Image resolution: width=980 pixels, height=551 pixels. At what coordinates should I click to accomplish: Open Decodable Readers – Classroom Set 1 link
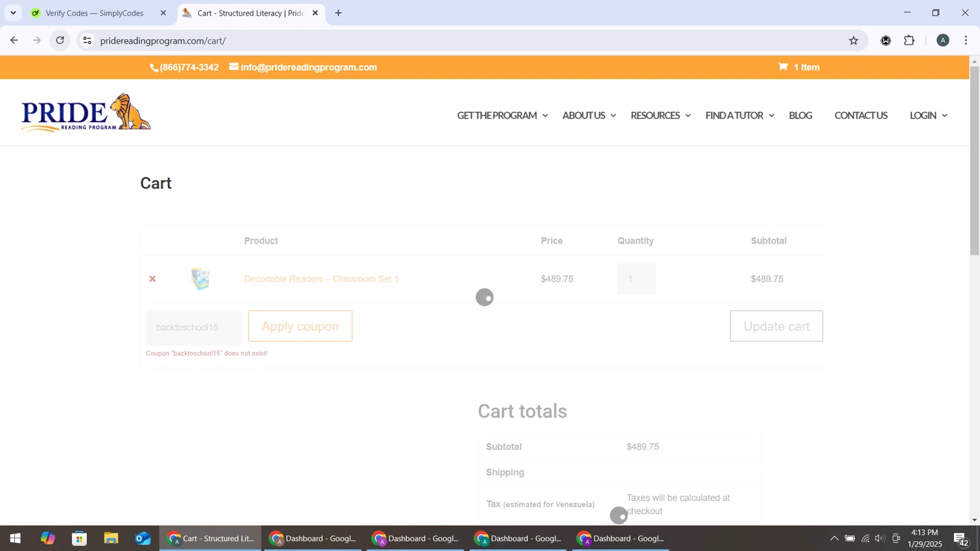point(321,279)
